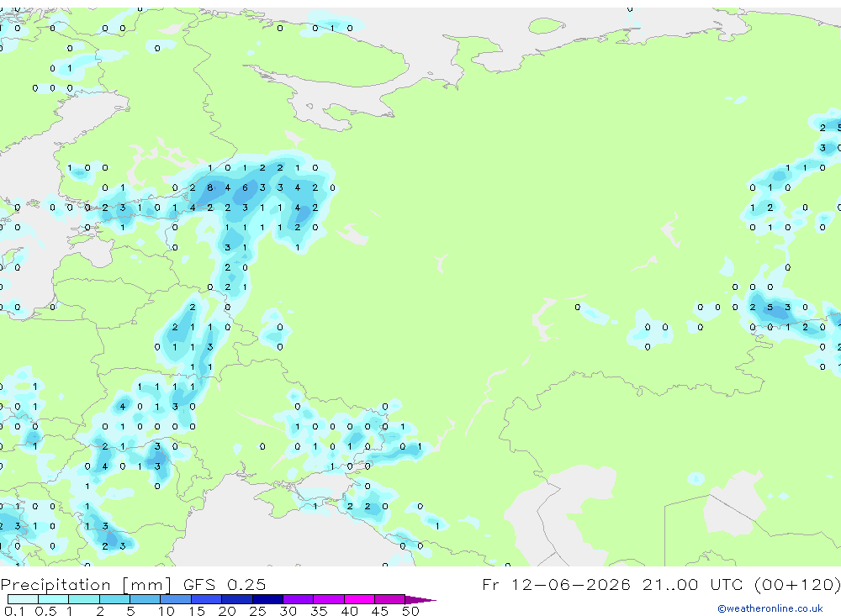
Task: Click the '30' legend label
Action: [x=288, y=611]
